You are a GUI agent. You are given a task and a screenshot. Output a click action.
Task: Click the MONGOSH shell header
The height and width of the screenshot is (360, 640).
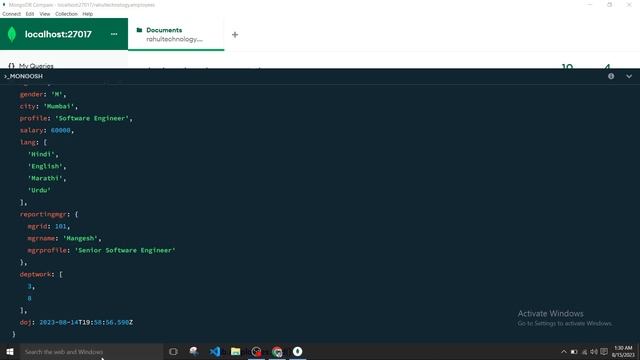pyautogui.click(x=23, y=76)
